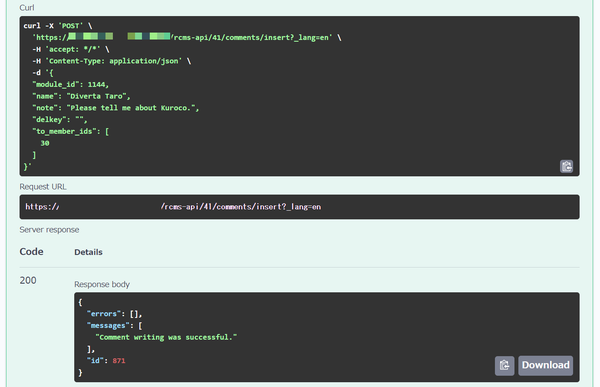Click the 200 response code
The height and width of the screenshot is (387, 600).
pos(28,280)
